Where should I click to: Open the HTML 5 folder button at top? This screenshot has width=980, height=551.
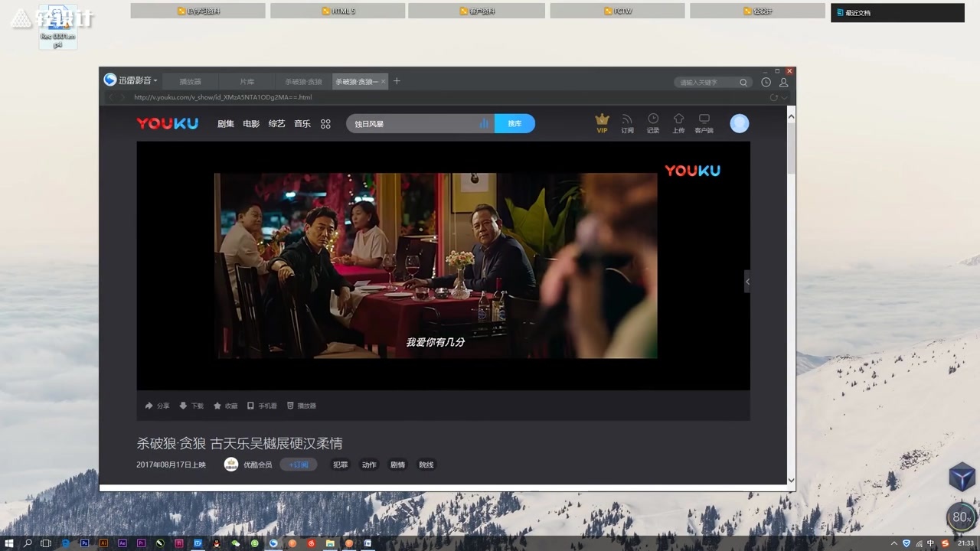click(338, 11)
